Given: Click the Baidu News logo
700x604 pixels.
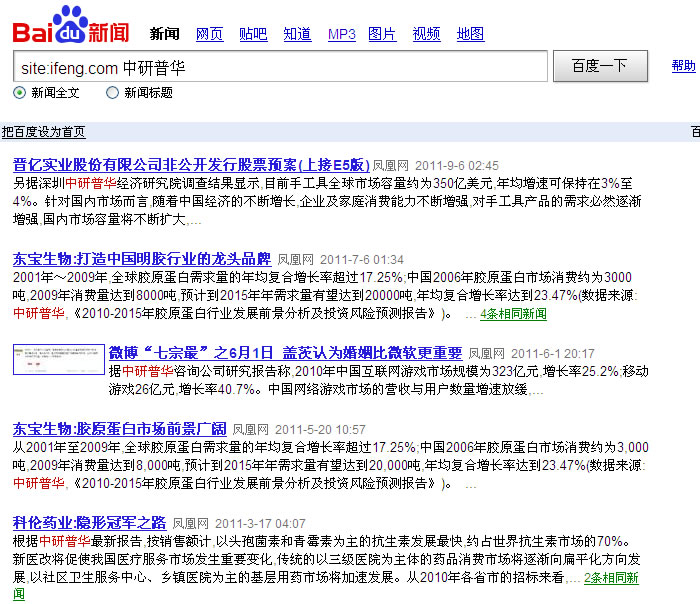Looking at the screenshot, I should click(x=70, y=25).
